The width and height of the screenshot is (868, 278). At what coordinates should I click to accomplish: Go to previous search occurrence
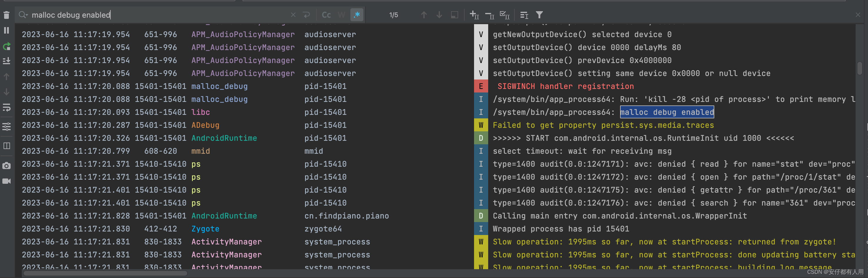424,15
